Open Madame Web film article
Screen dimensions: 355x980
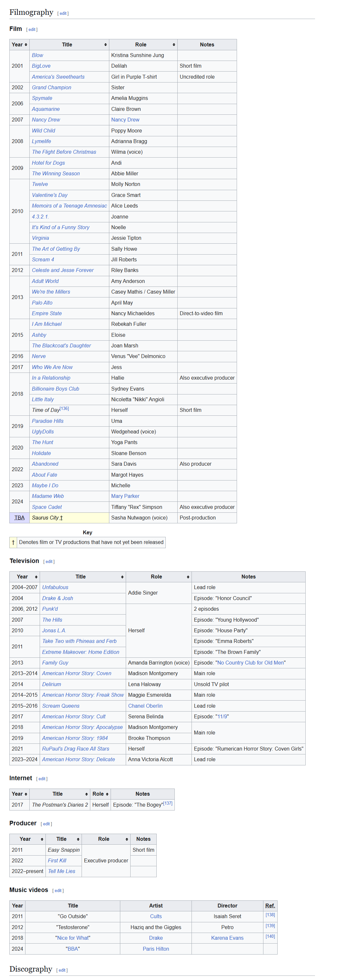[x=48, y=496]
